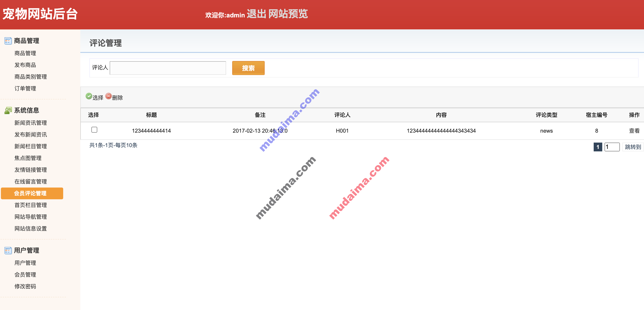The width and height of the screenshot is (644, 310).
Task: Focus the page number jump input
Action: 612,147
